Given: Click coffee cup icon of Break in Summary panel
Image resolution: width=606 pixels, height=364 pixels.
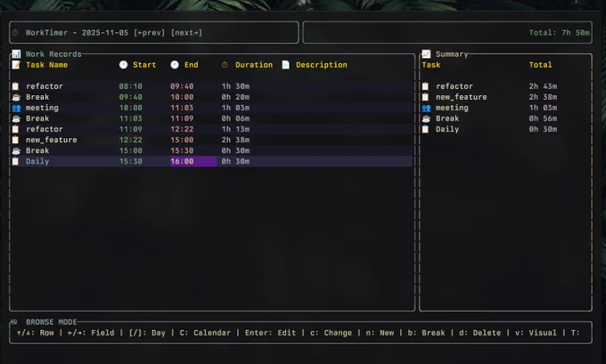Looking at the screenshot, I should coord(426,118).
